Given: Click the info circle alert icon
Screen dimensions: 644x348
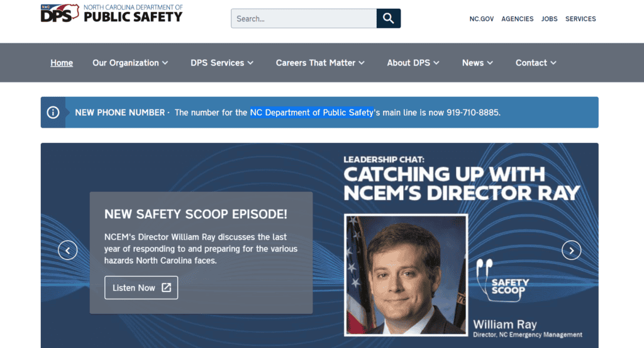Looking at the screenshot, I should click(x=53, y=113).
